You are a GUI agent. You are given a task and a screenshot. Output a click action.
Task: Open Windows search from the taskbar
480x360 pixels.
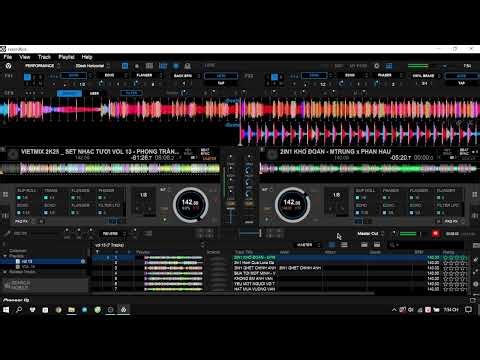point(19,310)
